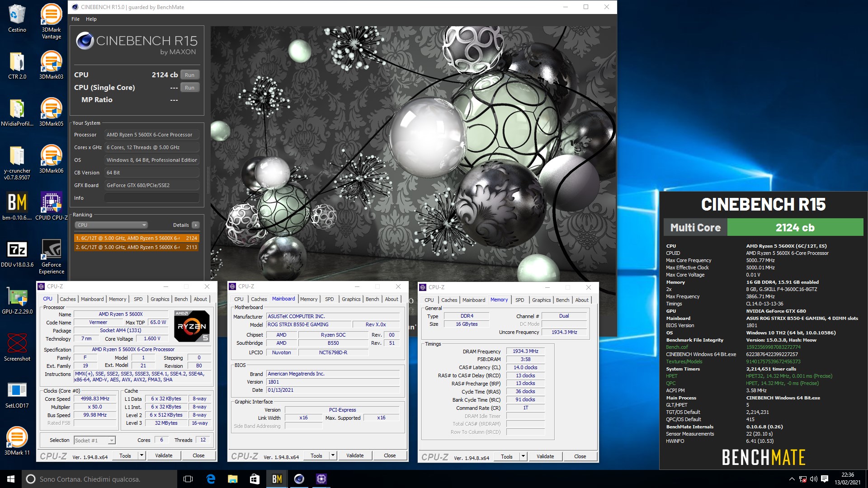Open the 3DMark06 desktop shortcut
The image size is (868, 488).
51,160
